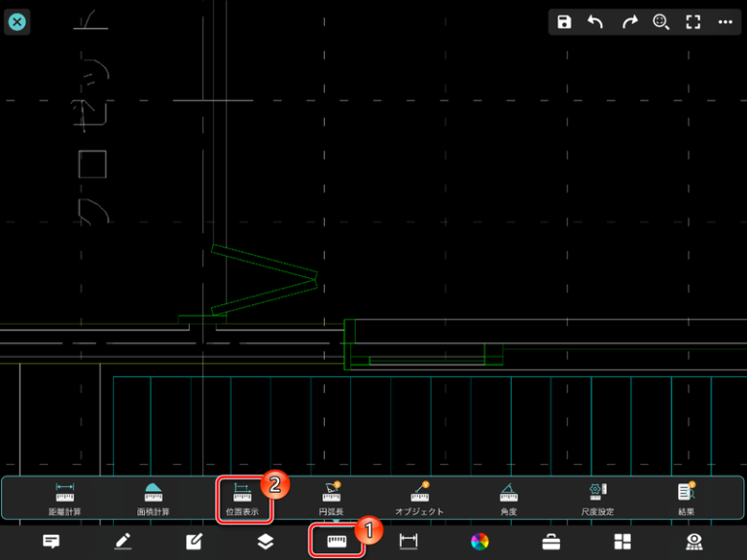Viewport: 747px width, 560px height.
Task: Activate the 位置表示 position display tool
Action: pyautogui.click(x=242, y=498)
